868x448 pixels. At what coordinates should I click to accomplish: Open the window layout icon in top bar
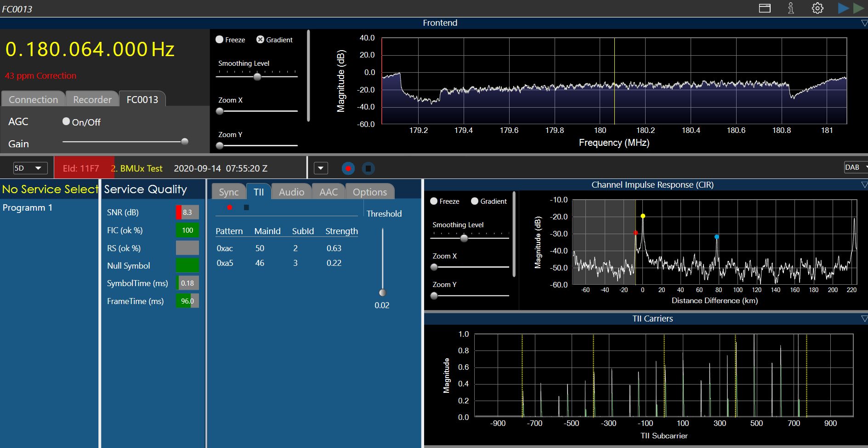click(x=765, y=8)
